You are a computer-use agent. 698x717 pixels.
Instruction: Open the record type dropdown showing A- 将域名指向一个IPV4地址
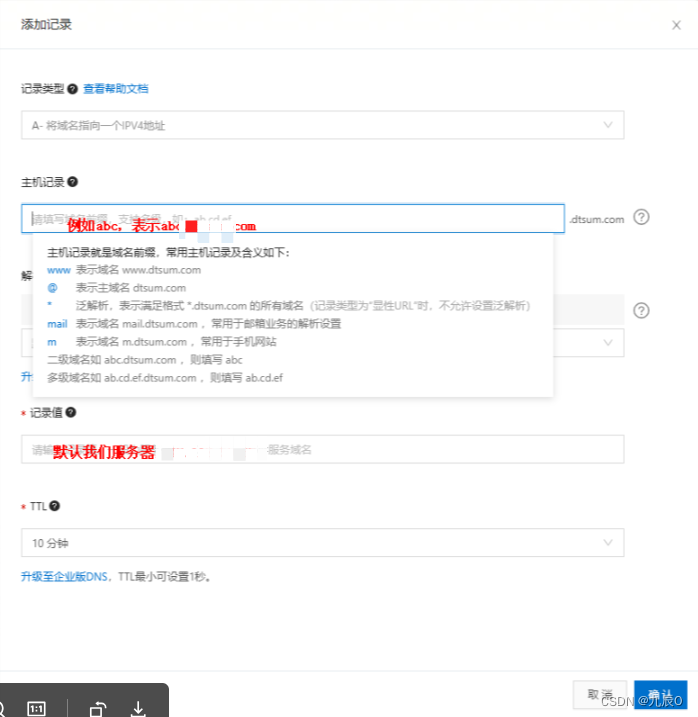tap(322, 125)
